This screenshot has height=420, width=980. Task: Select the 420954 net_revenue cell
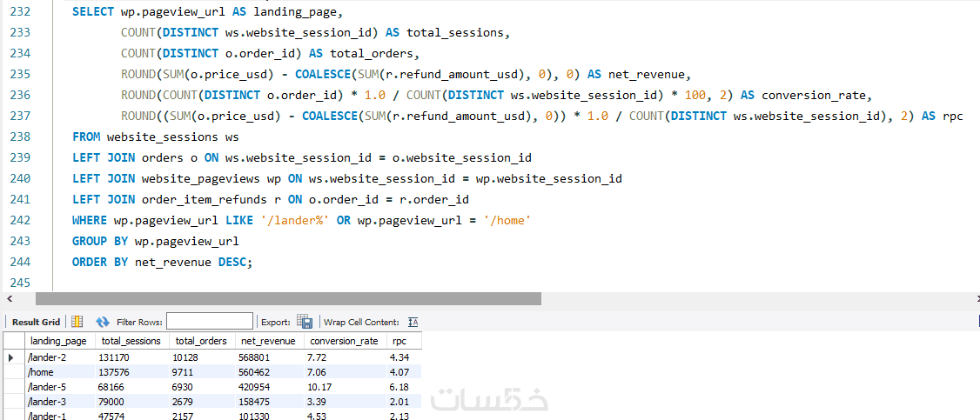point(269,385)
